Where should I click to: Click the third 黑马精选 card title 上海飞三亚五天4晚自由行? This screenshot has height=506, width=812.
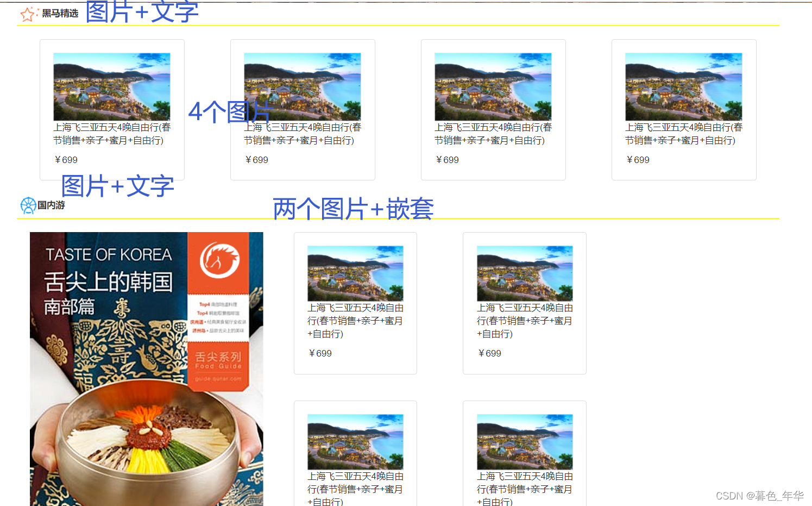click(x=493, y=134)
